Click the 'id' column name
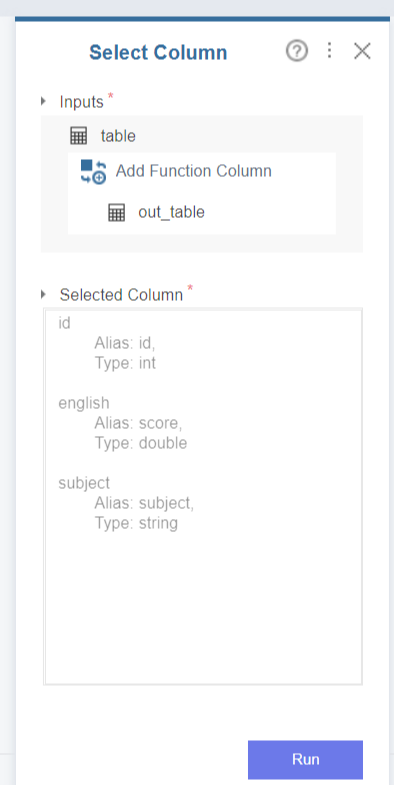The height and width of the screenshot is (785, 394). click(65, 323)
